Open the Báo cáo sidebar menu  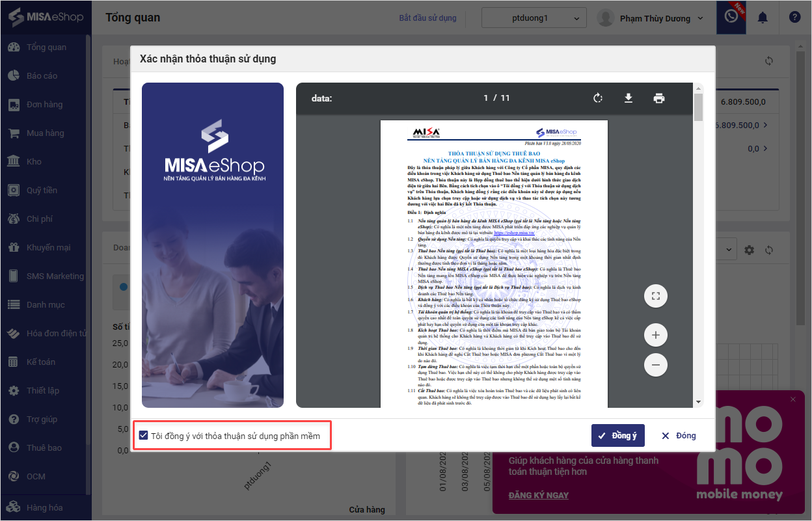tap(43, 76)
